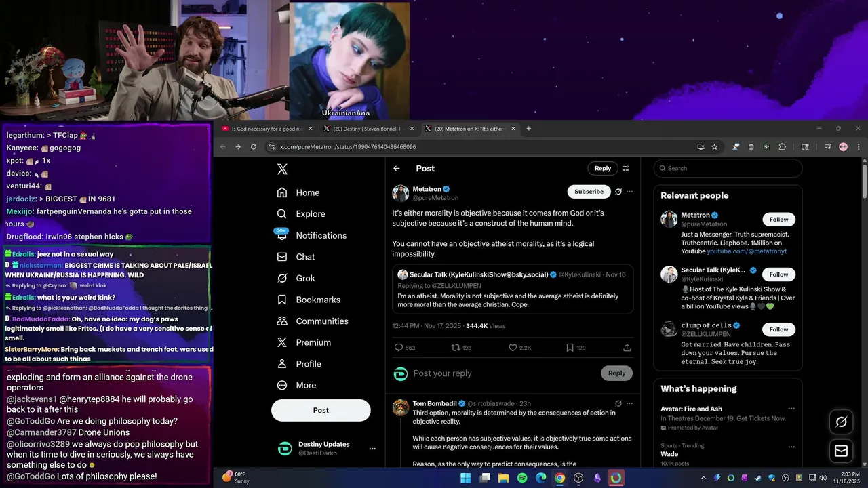Show hidden system tray icons
The width and height of the screenshot is (868, 488).
click(x=703, y=478)
